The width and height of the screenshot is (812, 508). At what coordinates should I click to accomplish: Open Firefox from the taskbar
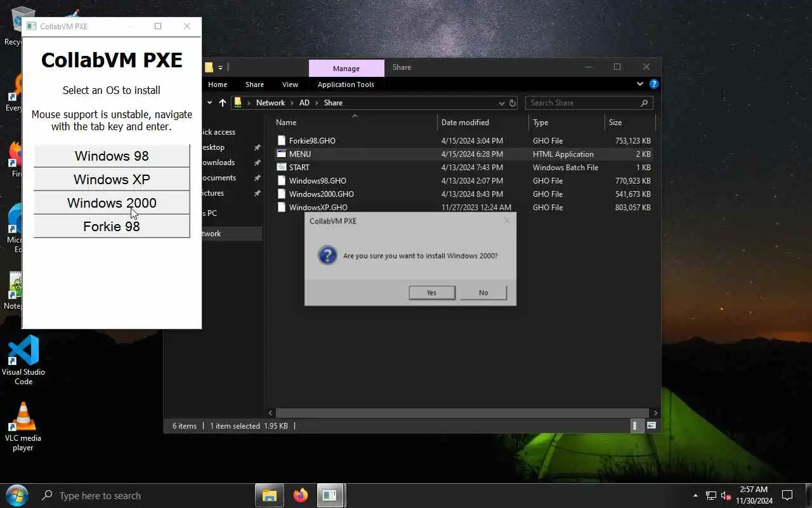point(300,495)
